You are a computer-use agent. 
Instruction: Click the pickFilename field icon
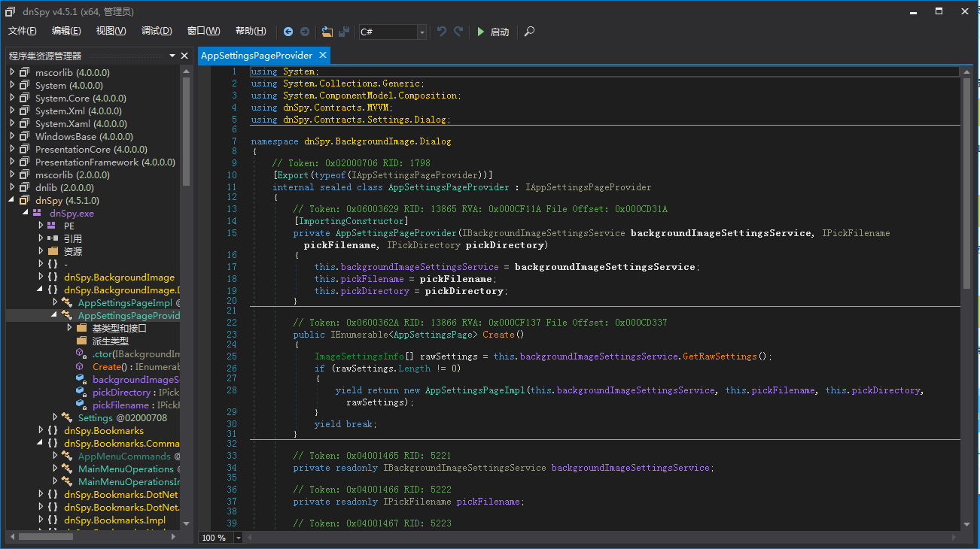click(x=81, y=405)
